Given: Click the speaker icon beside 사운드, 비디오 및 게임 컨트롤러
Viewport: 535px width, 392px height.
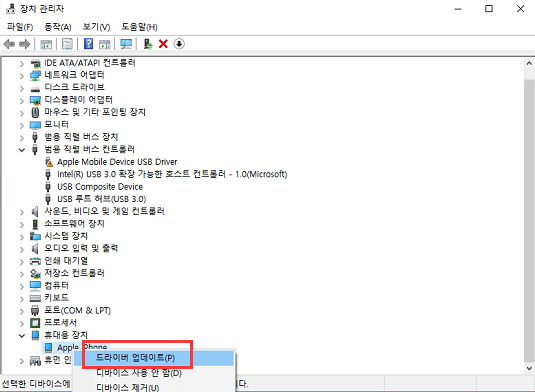Looking at the screenshot, I should pyautogui.click(x=35, y=212).
